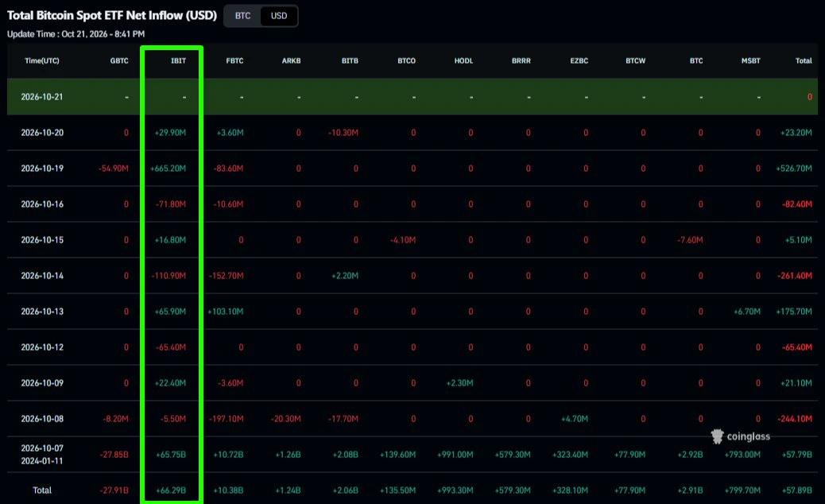This screenshot has height=504, width=825.
Task: Click the +6.70M MSBT value
Action: click(747, 312)
